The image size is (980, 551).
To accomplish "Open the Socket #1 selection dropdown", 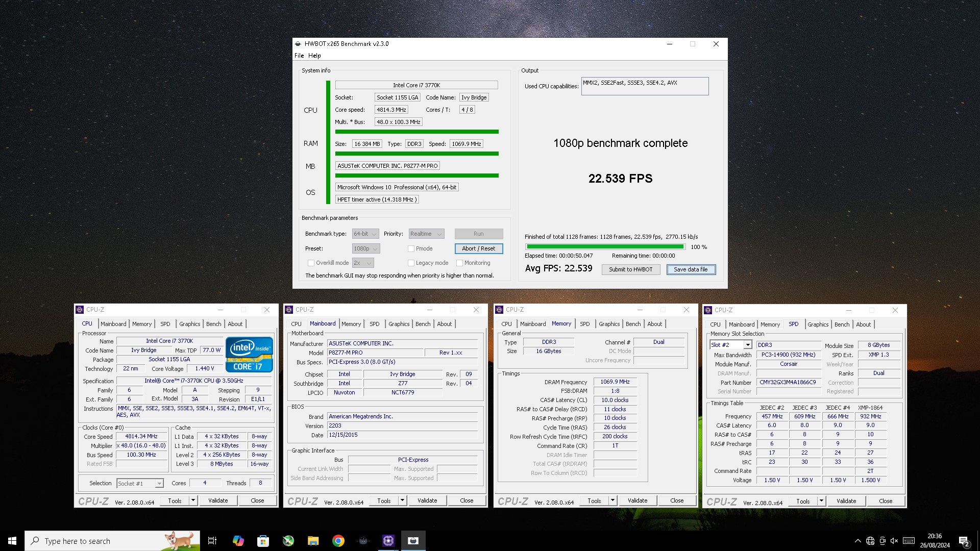I will [x=140, y=483].
